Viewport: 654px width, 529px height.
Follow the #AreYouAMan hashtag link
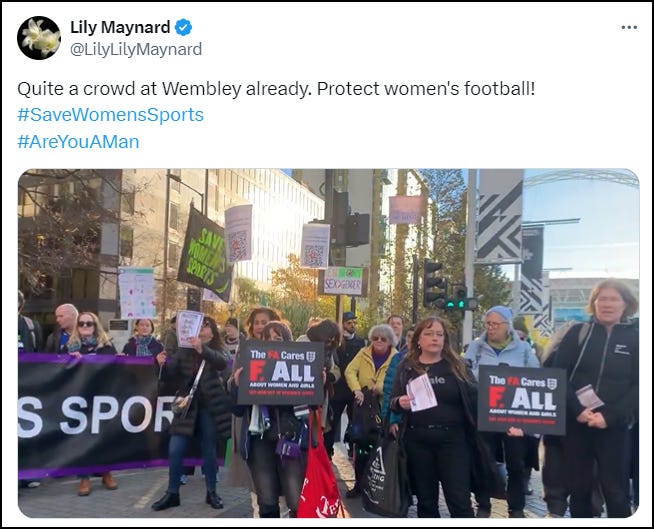pos(78,142)
